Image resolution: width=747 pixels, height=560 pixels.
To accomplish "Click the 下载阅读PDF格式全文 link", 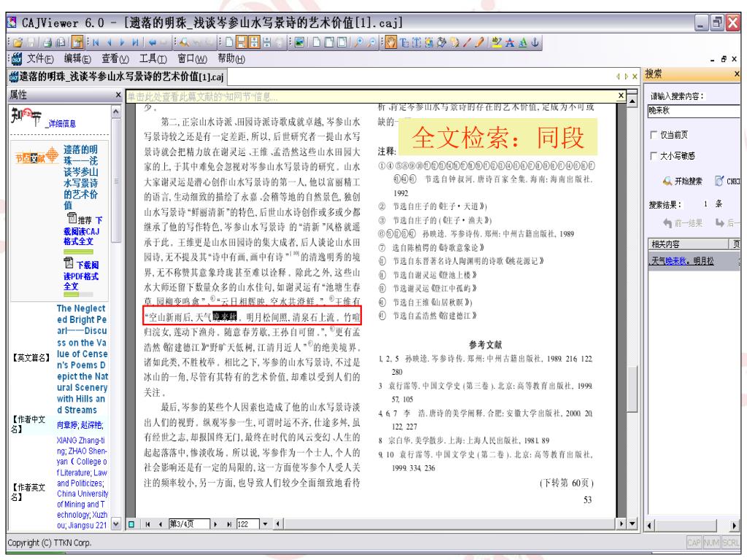I will point(81,275).
